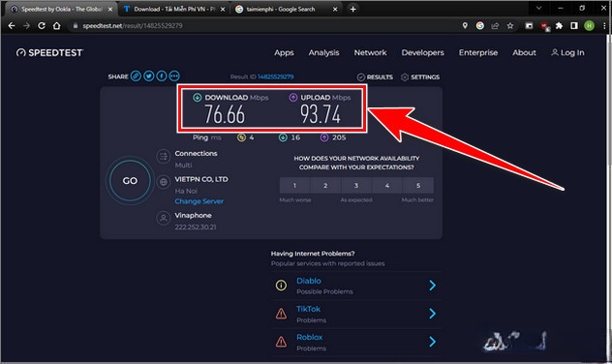Expand the Roblox problems chevron
The image size is (612, 364).
coord(432,342)
